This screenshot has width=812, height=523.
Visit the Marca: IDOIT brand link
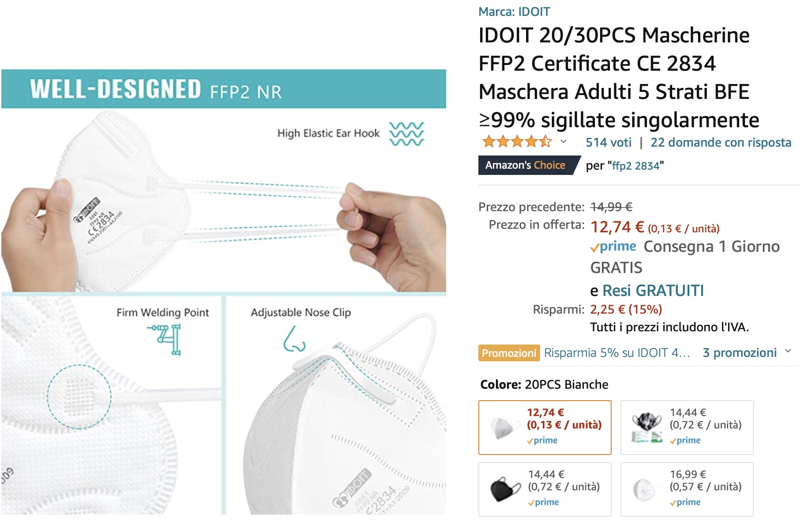point(514,11)
